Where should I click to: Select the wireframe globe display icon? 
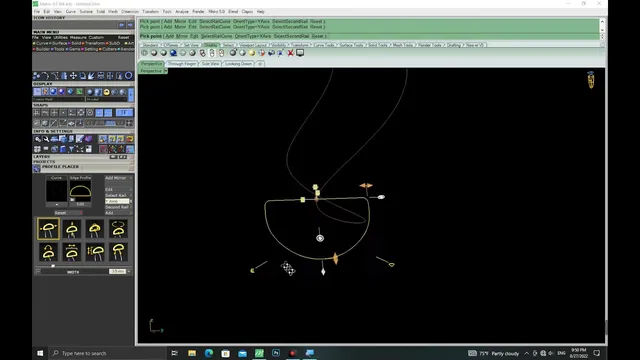tap(144, 53)
